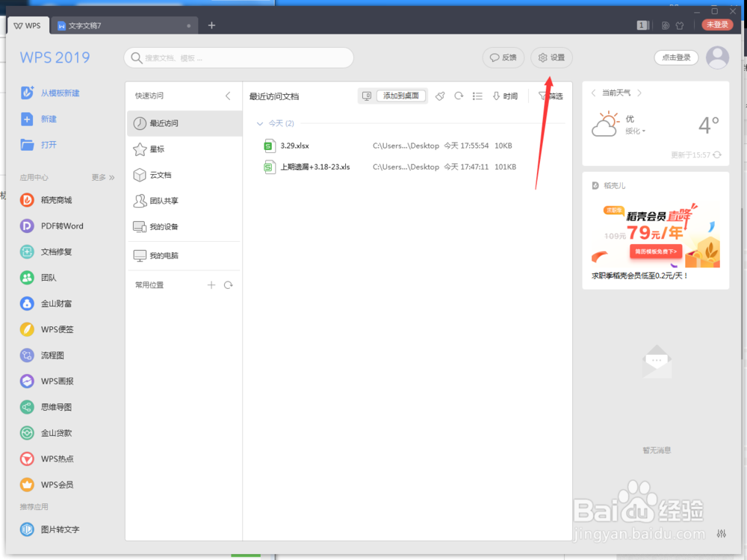Open bottom-right sliders settings icon
Screen dimensions: 747x560
(x=722, y=534)
